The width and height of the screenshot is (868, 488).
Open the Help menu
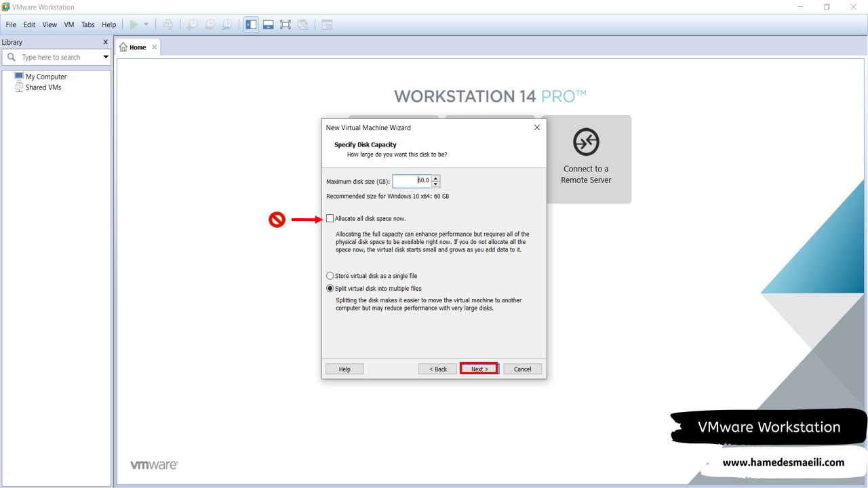coord(108,24)
